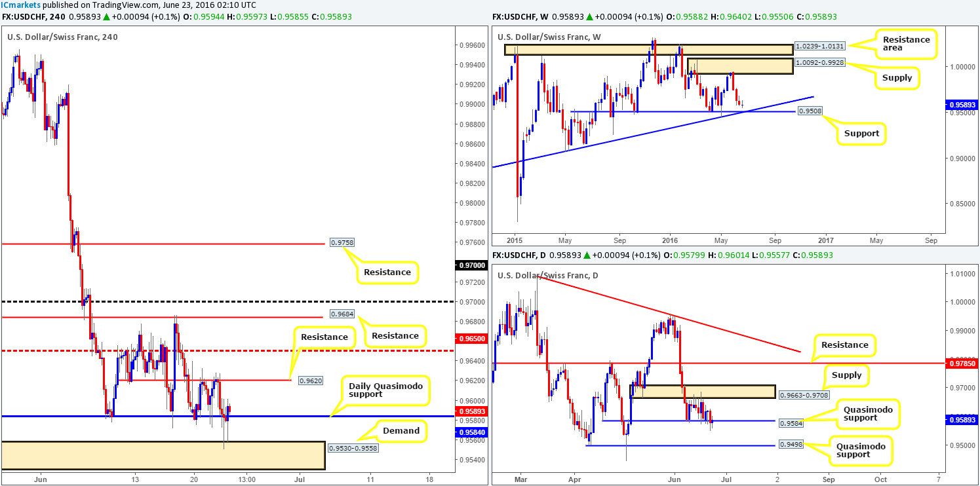Click the Resistance area callout on weekly chart
This screenshot has height=486, width=980.
coord(908,44)
